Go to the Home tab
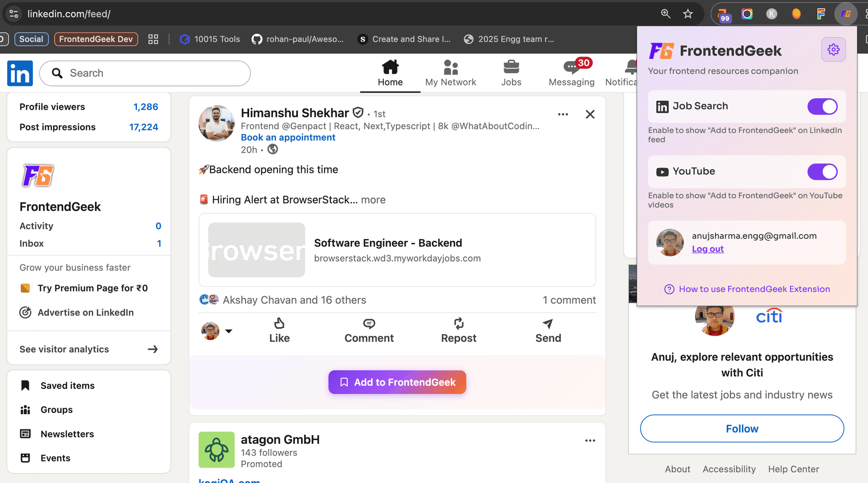Image resolution: width=868 pixels, height=483 pixels. coord(390,73)
